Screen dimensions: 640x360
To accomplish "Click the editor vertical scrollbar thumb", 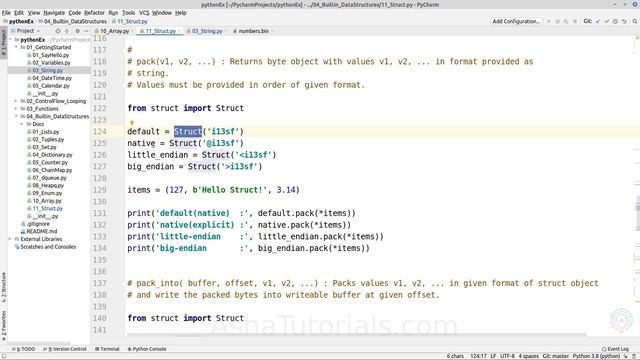I will pos(637,214).
